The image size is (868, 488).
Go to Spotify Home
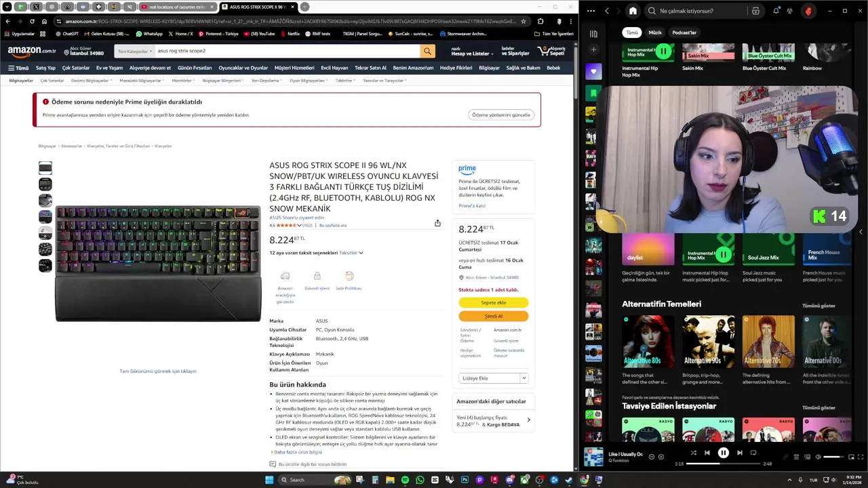(x=633, y=11)
